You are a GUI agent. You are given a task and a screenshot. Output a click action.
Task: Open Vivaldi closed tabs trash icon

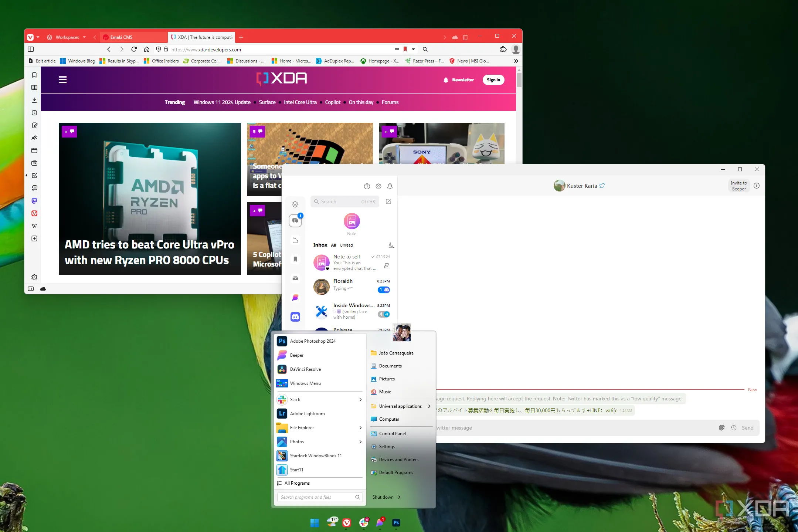click(x=465, y=37)
